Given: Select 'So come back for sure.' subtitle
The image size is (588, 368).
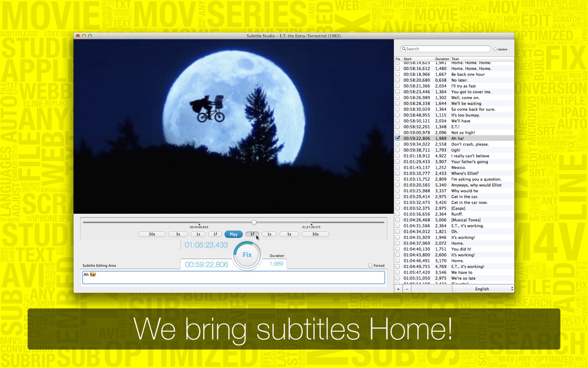Looking at the screenshot, I should pos(473,109).
